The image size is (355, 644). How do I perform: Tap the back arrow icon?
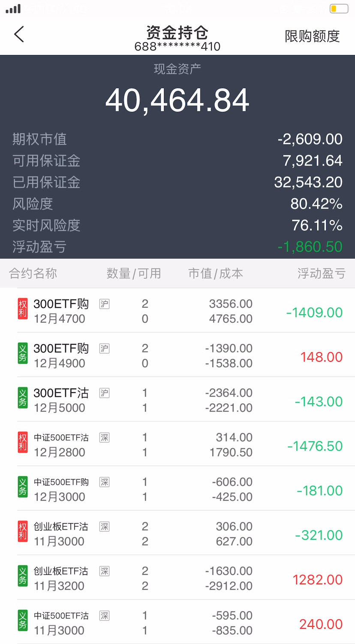click(19, 35)
